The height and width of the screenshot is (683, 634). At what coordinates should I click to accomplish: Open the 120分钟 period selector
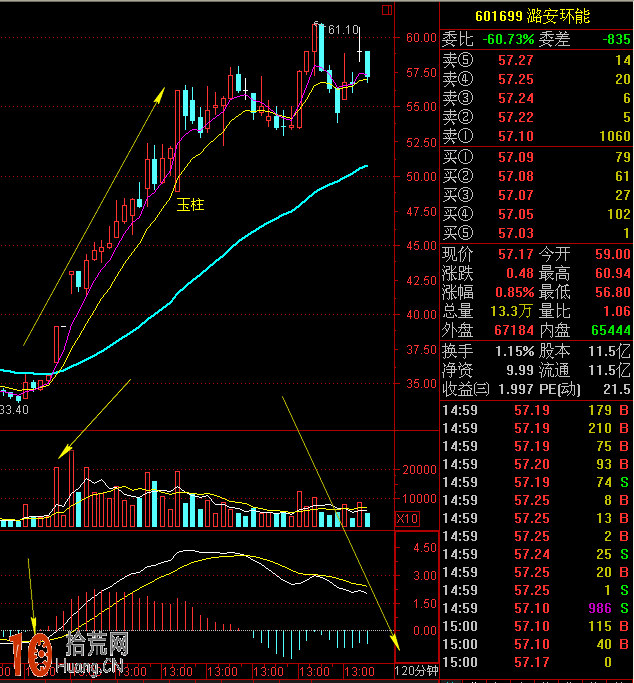pyautogui.click(x=416, y=670)
